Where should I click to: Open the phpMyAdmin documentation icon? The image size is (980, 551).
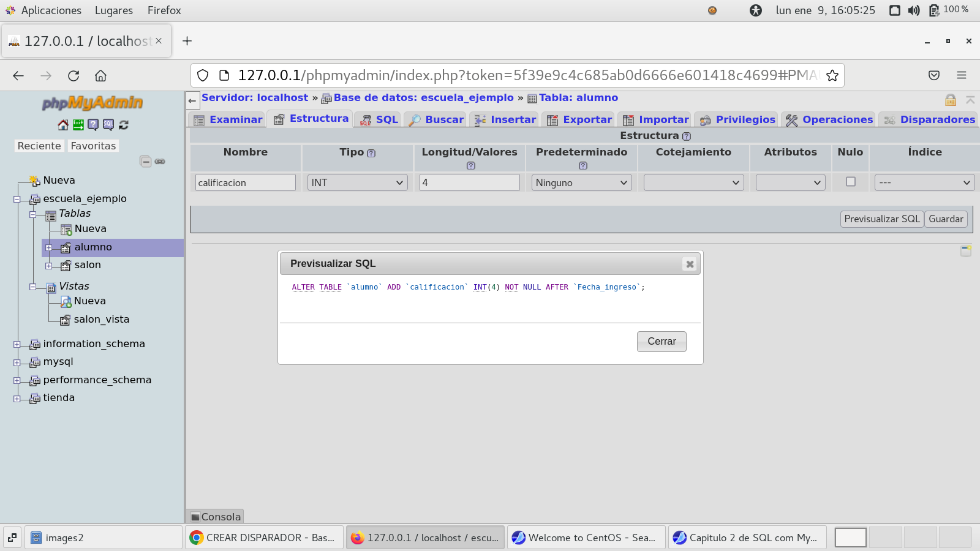pyautogui.click(x=93, y=125)
